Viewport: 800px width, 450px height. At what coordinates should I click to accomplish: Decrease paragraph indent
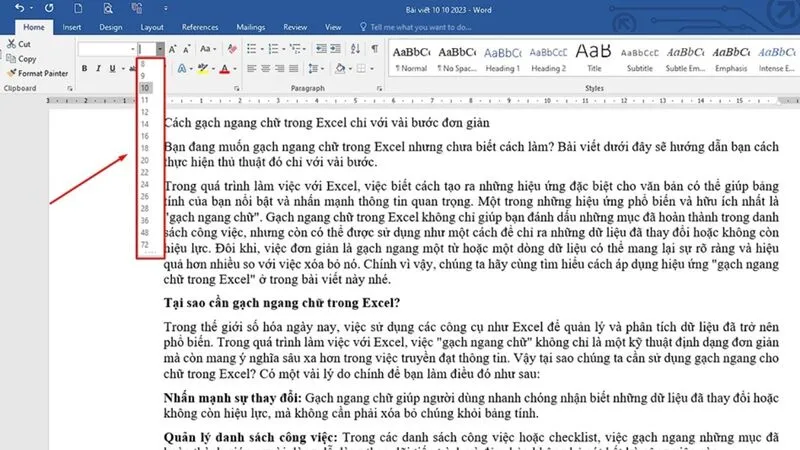tap(321, 49)
